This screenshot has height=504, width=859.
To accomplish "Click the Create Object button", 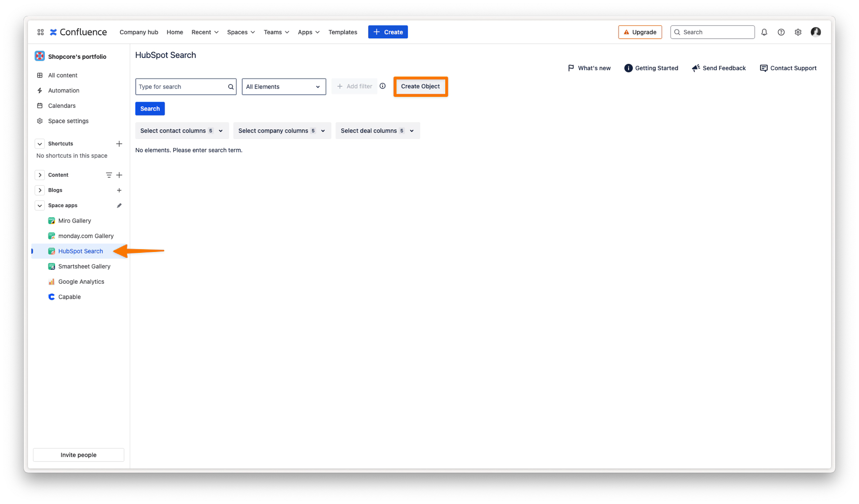I will (420, 86).
